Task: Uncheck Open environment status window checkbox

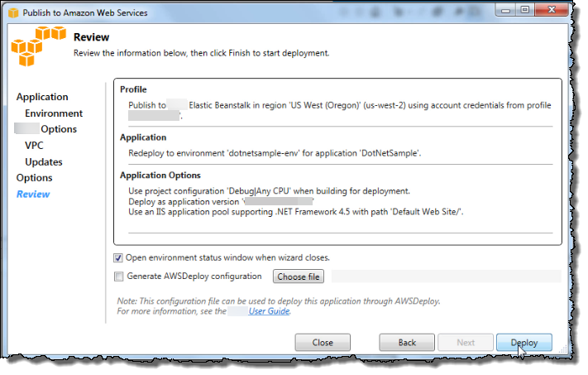Action: (118, 257)
